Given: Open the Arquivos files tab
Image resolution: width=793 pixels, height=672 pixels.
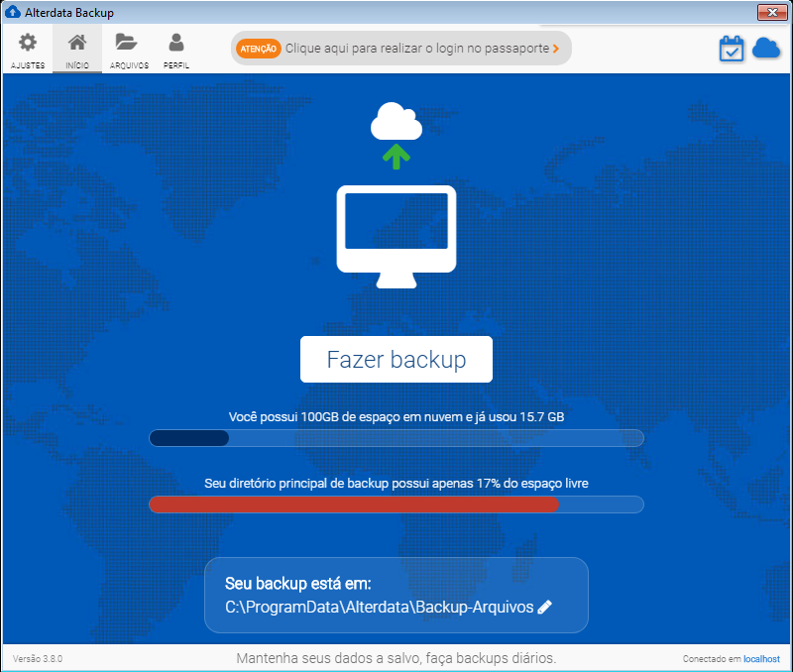Looking at the screenshot, I should coord(129,50).
